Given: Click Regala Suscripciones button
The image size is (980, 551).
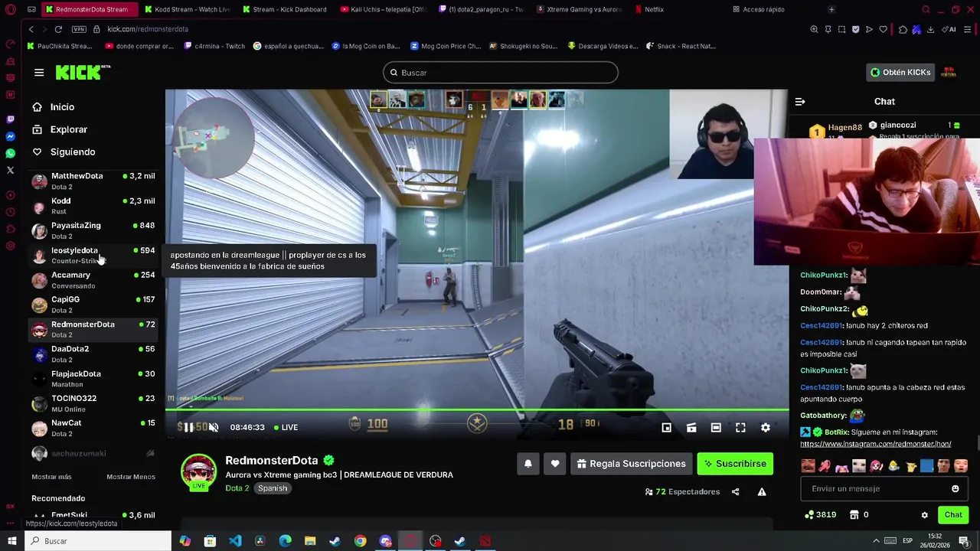Looking at the screenshot, I should click(x=632, y=464).
